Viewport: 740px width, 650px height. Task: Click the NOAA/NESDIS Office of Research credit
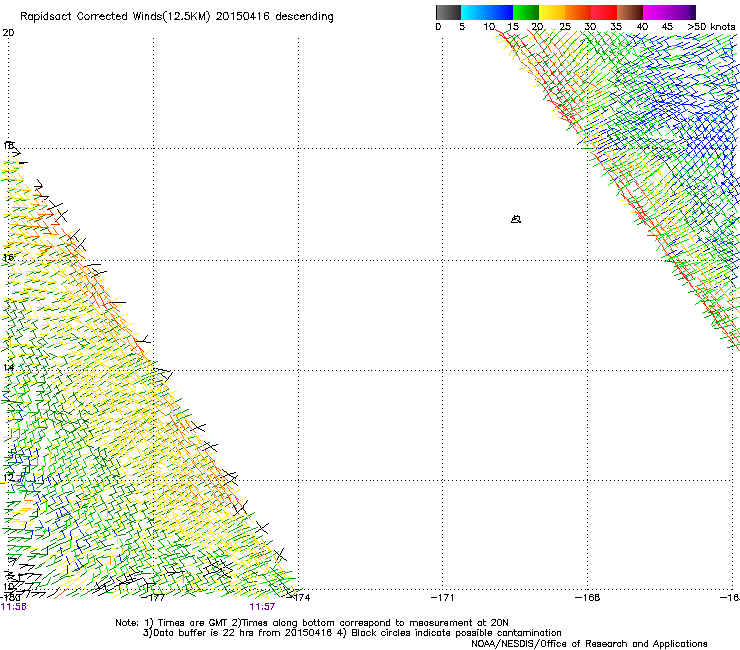[x=589, y=644]
